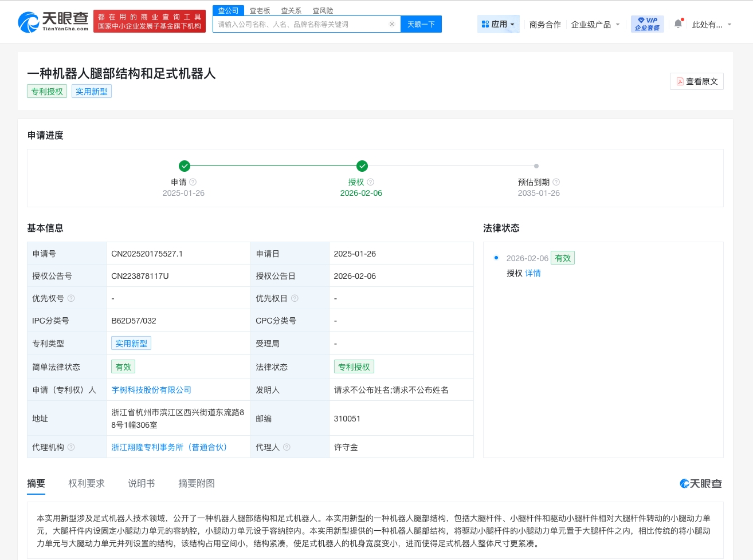
Task: Switch to the 查老板 search tab
Action: point(260,10)
